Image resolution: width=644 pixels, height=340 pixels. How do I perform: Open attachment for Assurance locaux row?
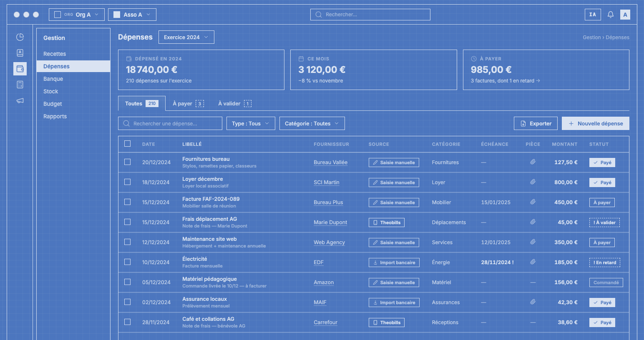[533, 302]
